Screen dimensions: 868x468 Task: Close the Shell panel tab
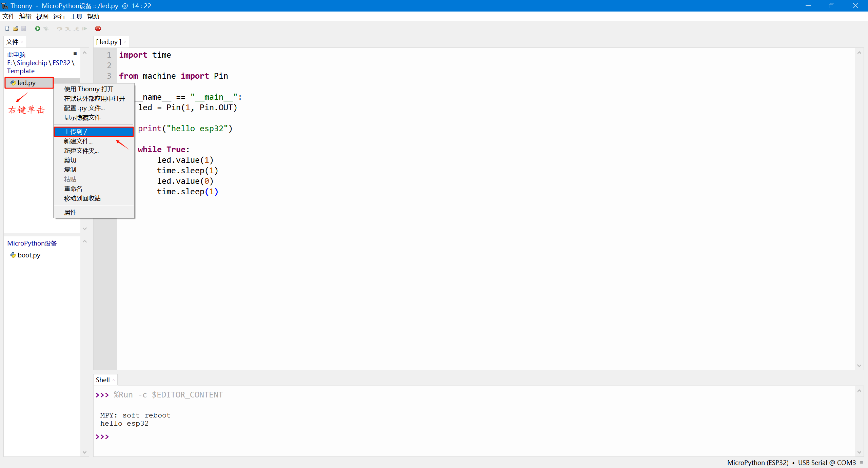[114, 380]
